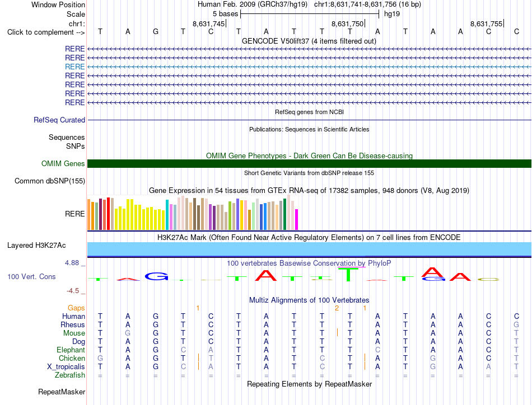This screenshot has width=532, height=405.
Task: Select the Human alignment row label
Action: coord(73,316)
